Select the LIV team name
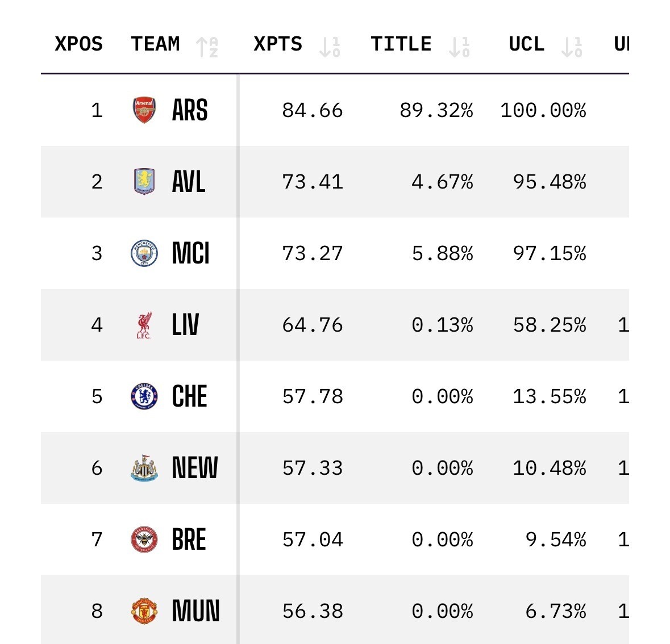The height and width of the screenshot is (644, 670). click(x=186, y=325)
